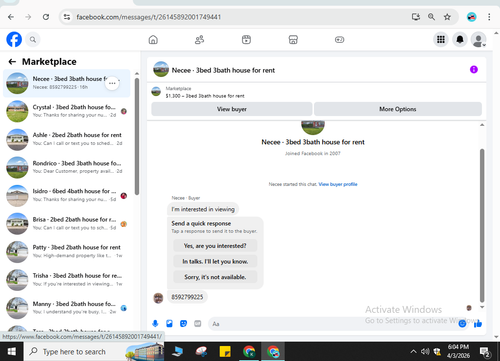Open Friends icon in top navigation
Screen dimensions: 500x361
click(x=199, y=40)
